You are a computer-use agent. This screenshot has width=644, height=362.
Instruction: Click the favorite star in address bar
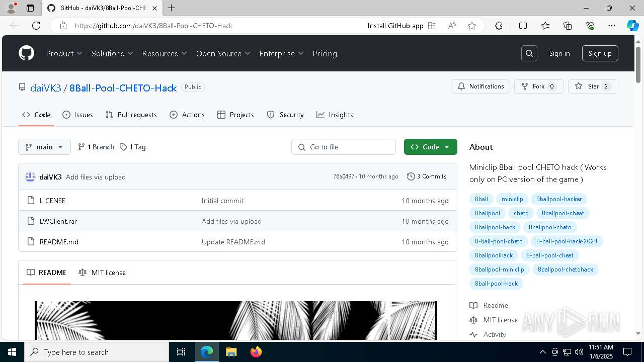(472, 26)
